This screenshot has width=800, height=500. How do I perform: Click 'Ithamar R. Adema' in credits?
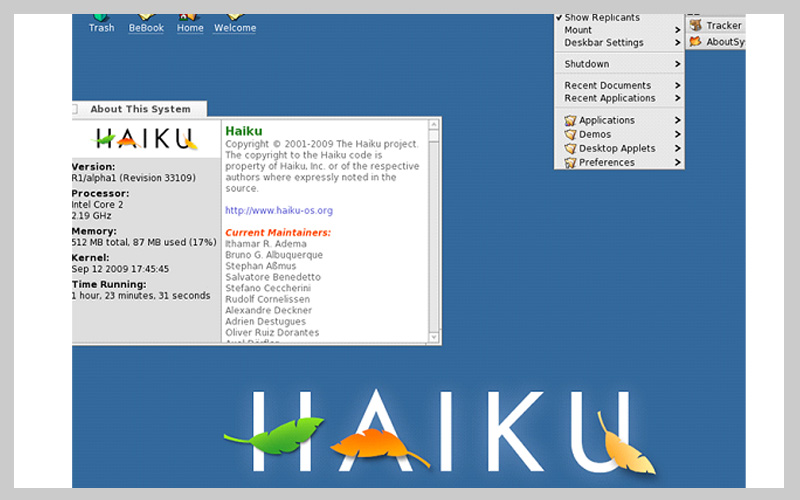(266, 244)
